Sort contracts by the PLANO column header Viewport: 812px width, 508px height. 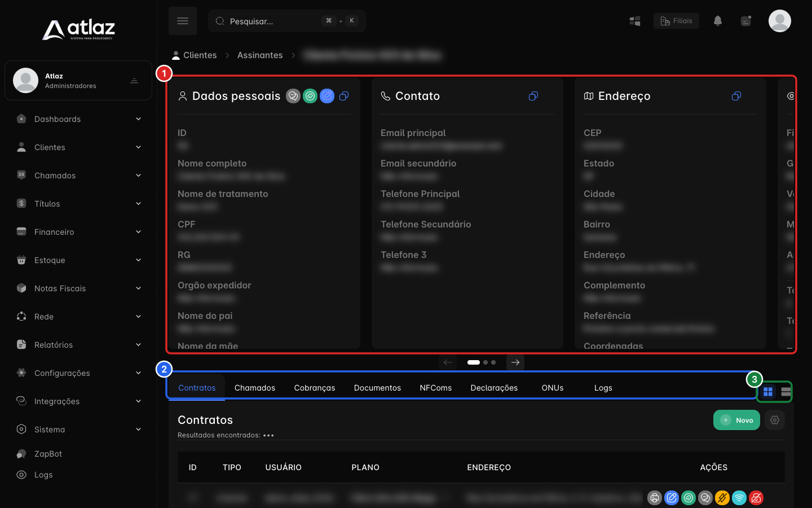pos(365,467)
